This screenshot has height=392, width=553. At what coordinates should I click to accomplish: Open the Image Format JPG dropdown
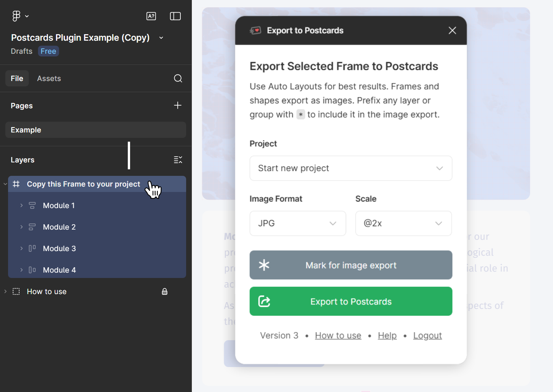[x=298, y=223]
